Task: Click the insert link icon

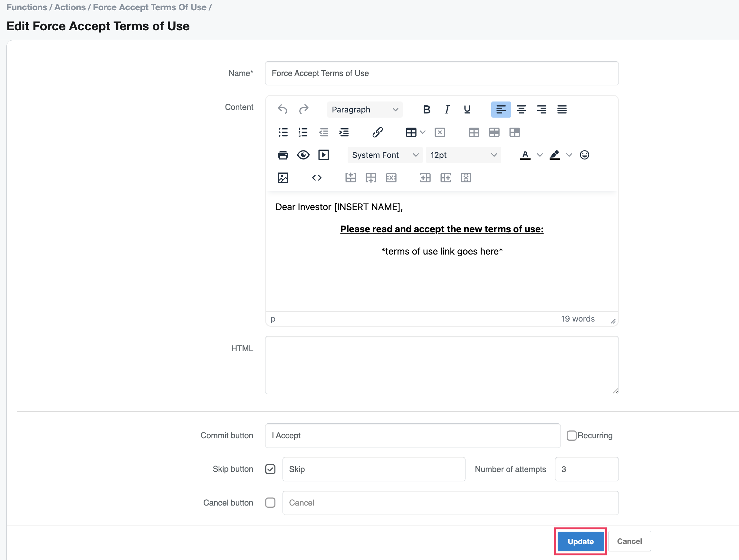Action: tap(378, 132)
